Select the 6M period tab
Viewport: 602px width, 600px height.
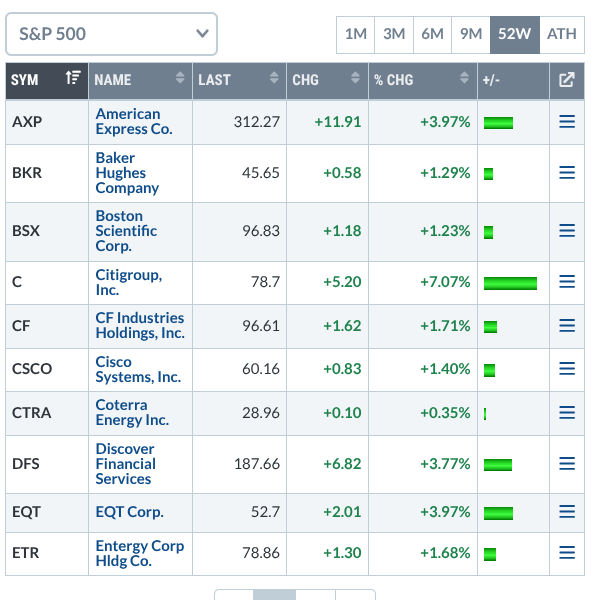click(x=432, y=35)
